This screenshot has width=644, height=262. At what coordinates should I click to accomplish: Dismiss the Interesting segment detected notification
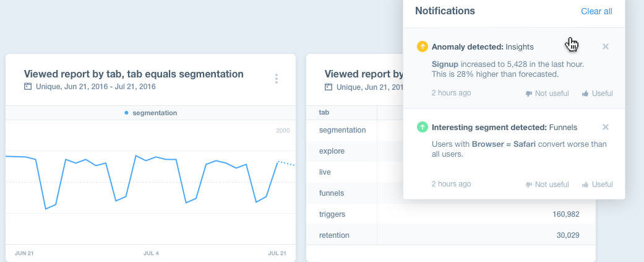point(606,127)
